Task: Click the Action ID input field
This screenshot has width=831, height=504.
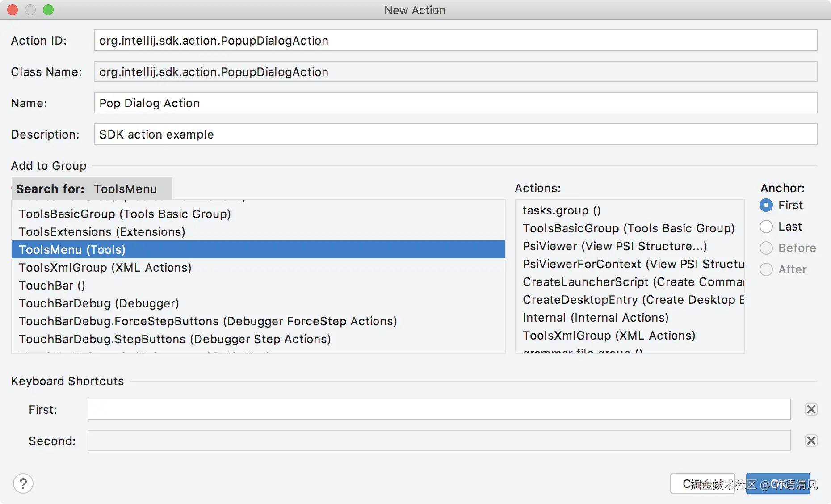Action: click(455, 41)
